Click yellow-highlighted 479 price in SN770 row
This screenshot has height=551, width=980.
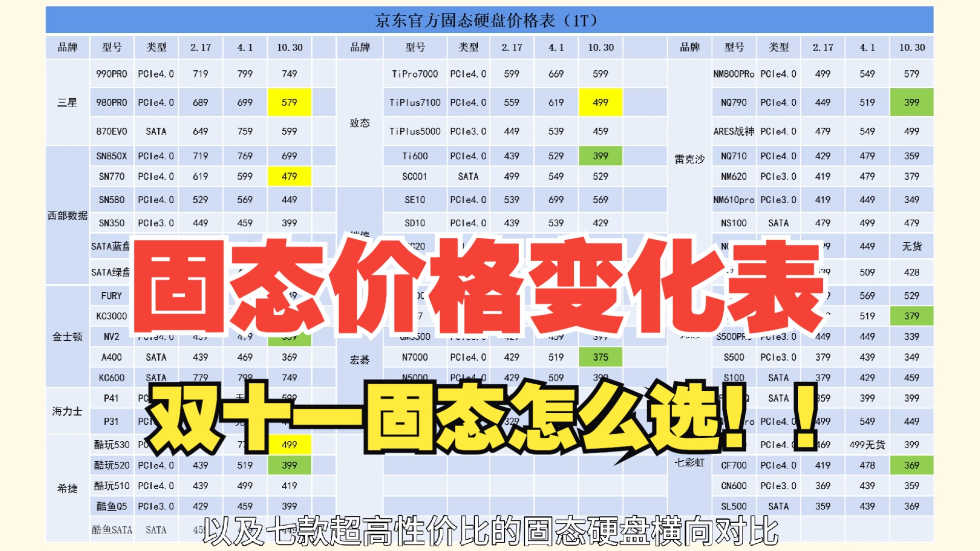289,177
